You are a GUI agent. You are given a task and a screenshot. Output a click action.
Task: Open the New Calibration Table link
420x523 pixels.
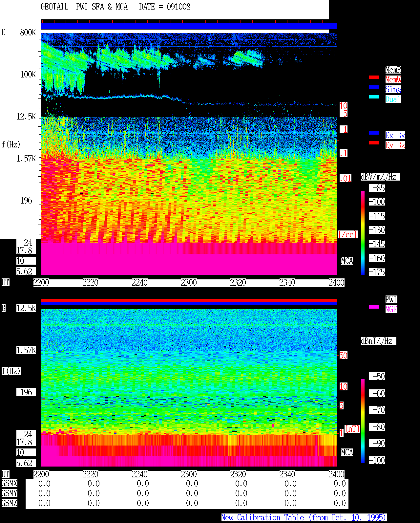tap(304, 517)
